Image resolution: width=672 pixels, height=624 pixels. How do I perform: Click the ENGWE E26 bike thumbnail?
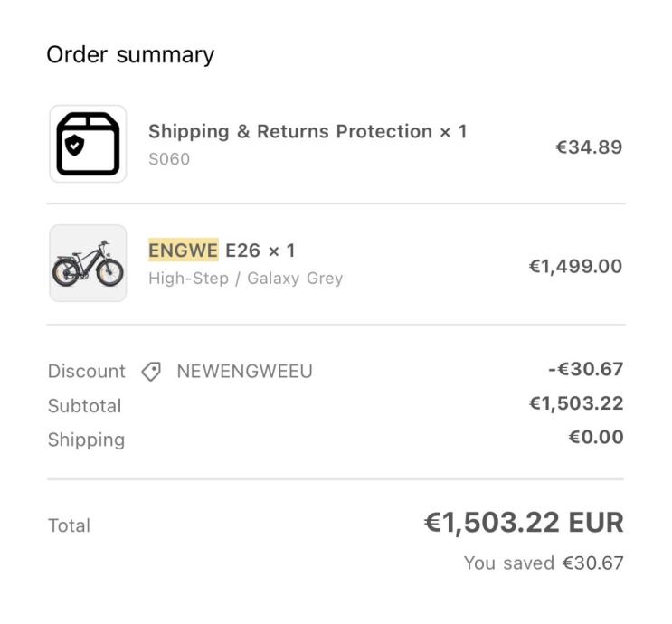88,263
